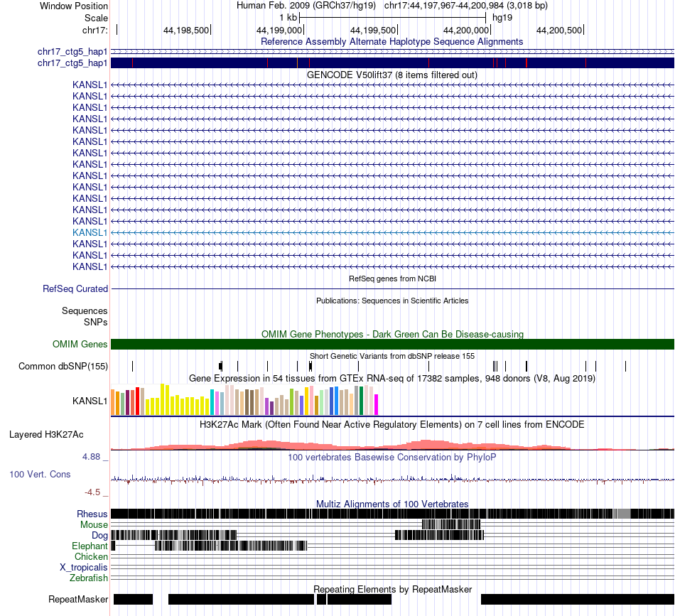Select the X_tropicalis alignment label

click(x=84, y=568)
